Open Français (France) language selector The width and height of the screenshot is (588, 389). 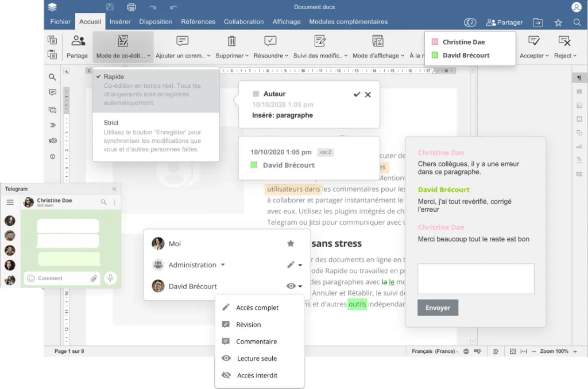[x=435, y=351]
